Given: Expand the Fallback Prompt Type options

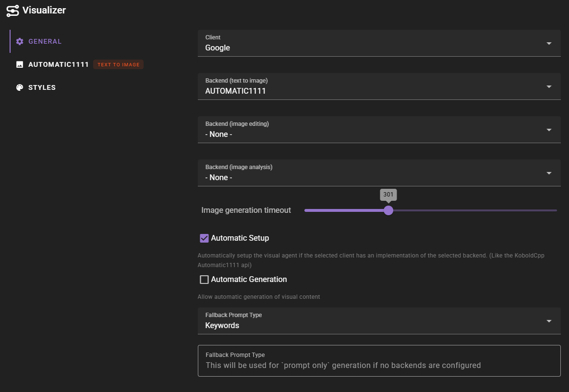Looking at the screenshot, I should (379, 320).
